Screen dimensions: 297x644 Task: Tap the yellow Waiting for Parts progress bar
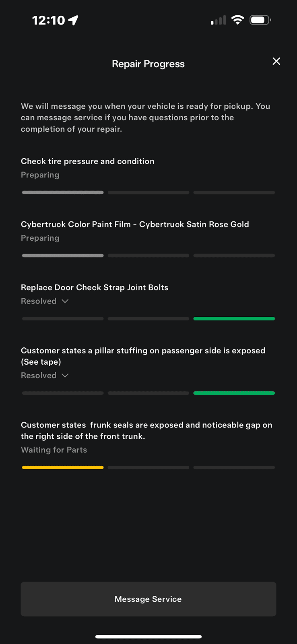click(x=63, y=467)
